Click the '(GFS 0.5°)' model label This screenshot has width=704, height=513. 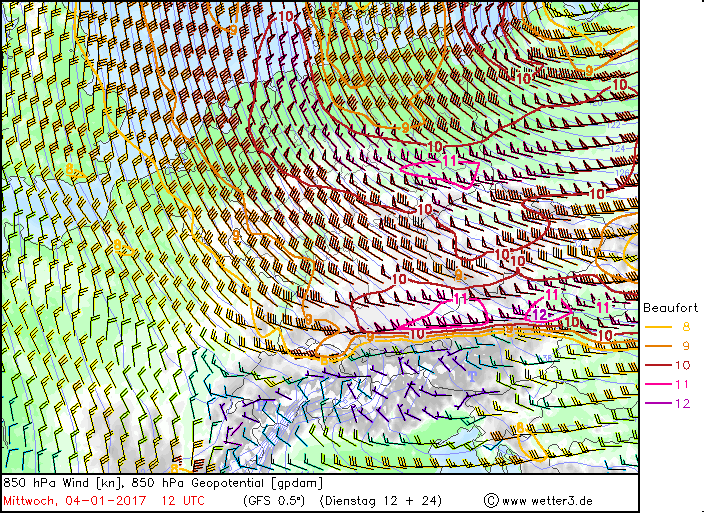click(x=274, y=501)
